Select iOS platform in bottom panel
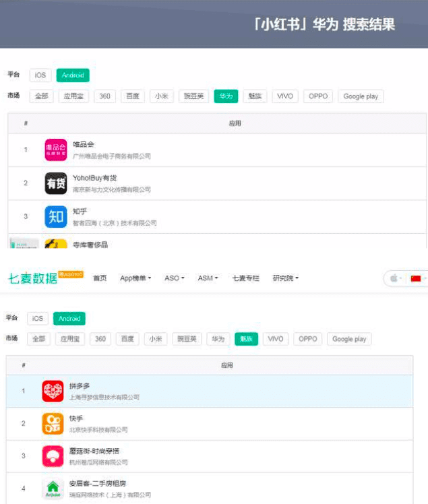The width and height of the screenshot is (428, 504). [38, 319]
